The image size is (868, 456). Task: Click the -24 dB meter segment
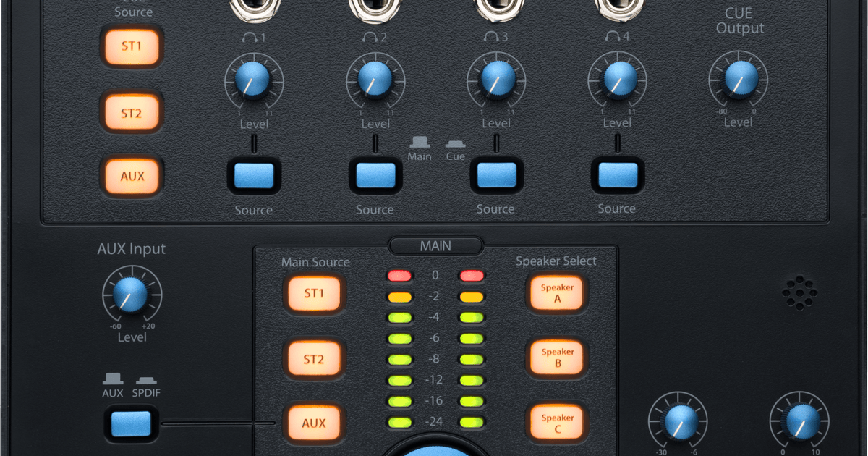[400, 421]
